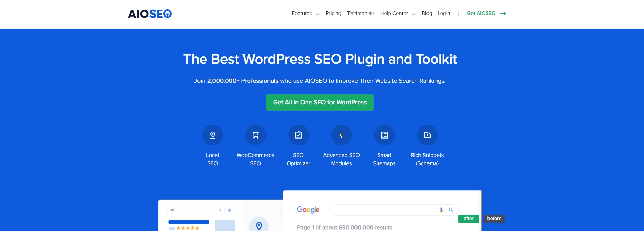Screen dimensions: 644x231
Task: Click the Rich Snippets (Schema) label
Action: [427, 159]
